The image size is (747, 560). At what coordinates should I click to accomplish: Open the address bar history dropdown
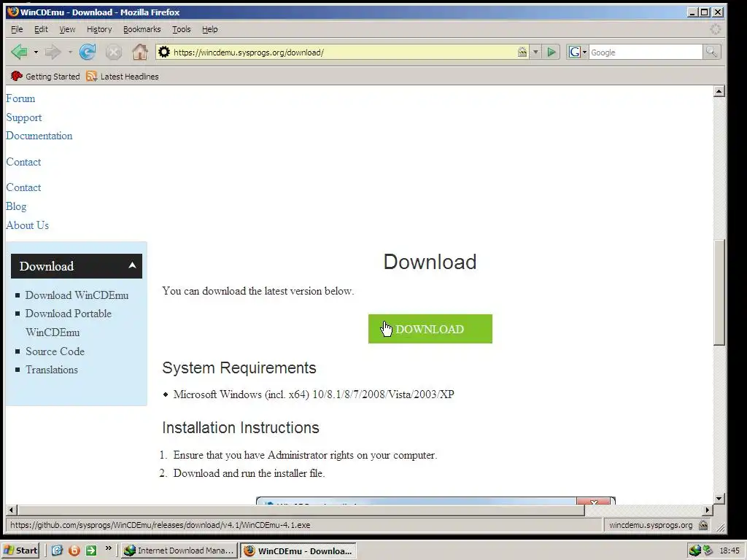tap(535, 52)
